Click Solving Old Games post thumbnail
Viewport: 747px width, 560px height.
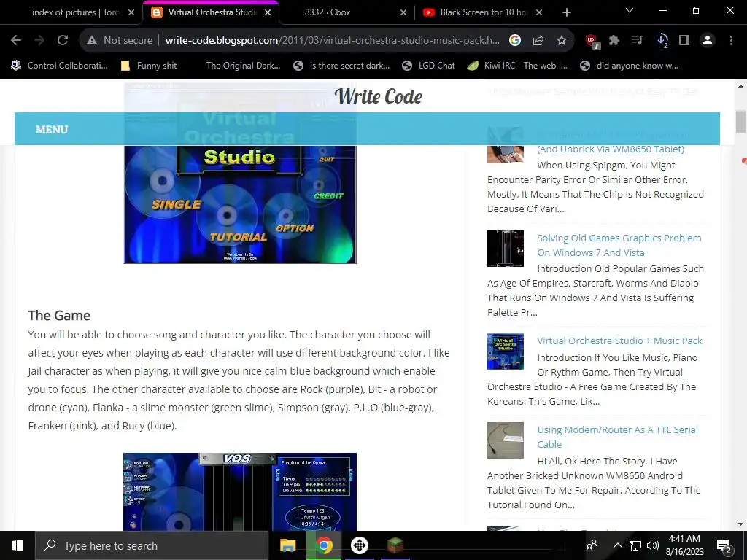click(x=505, y=249)
